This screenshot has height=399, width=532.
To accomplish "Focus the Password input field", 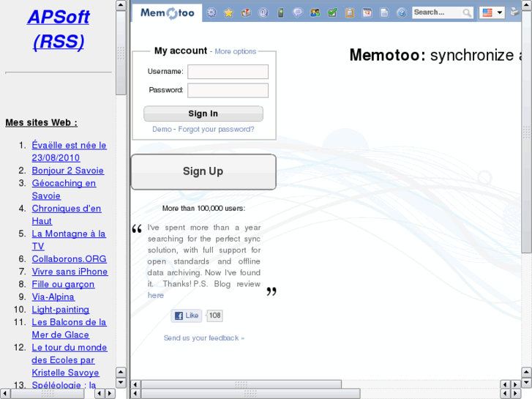I will pyautogui.click(x=228, y=90).
